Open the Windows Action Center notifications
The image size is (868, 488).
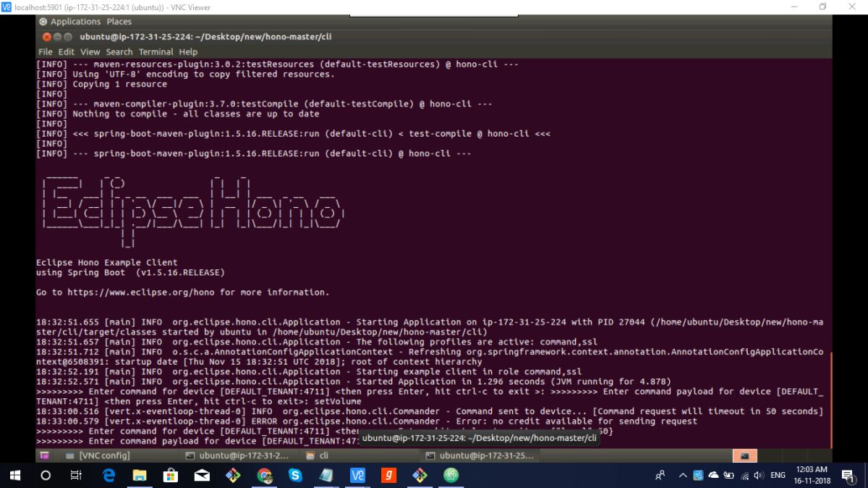point(848,476)
